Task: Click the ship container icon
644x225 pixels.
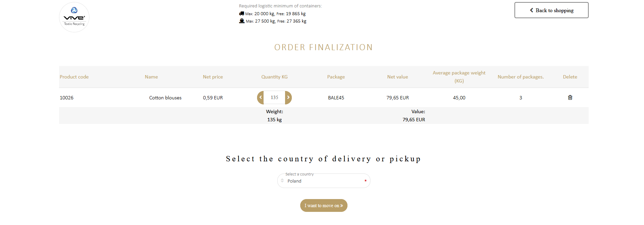Action: pyautogui.click(x=242, y=21)
